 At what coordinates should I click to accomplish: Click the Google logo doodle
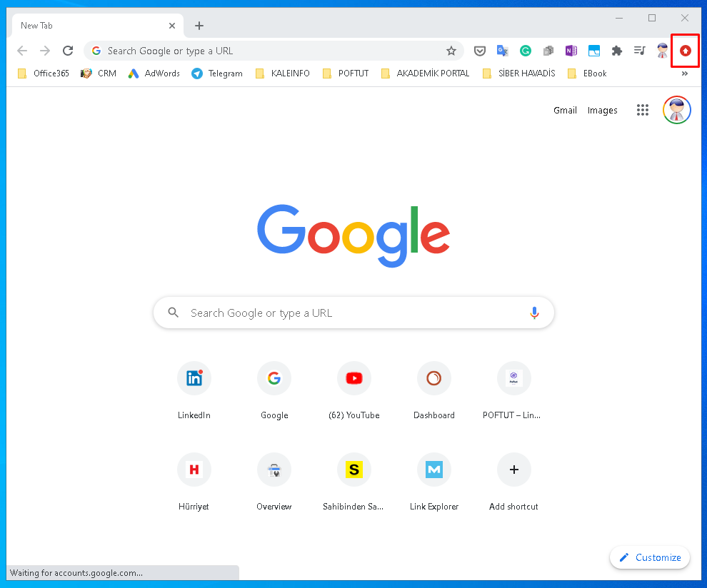pos(353,235)
